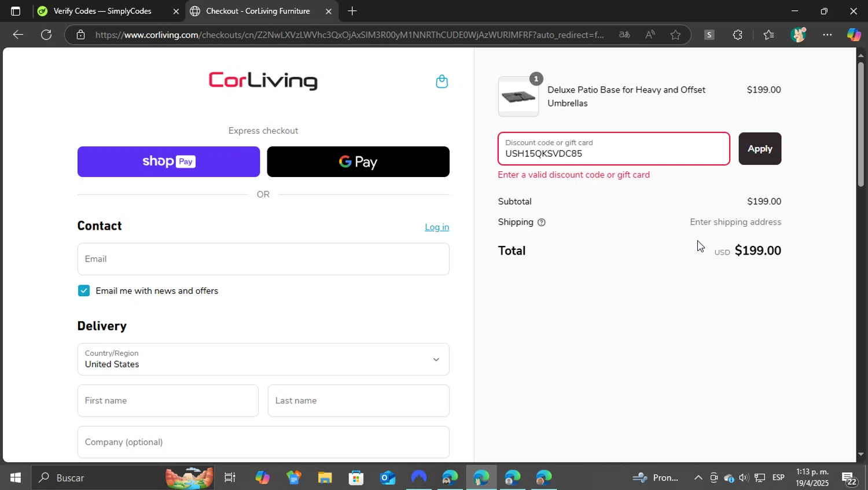Click the discount code input field
This screenshot has width=868, height=490.
(x=614, y=149)
